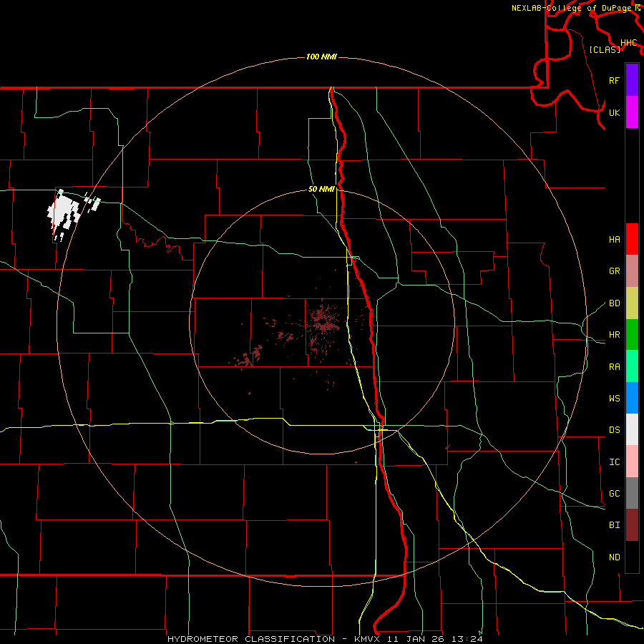Viewport: 644px width, 644px height.
Task: Click the 13:24 timestamp in the caption
Action: [467, 639]
